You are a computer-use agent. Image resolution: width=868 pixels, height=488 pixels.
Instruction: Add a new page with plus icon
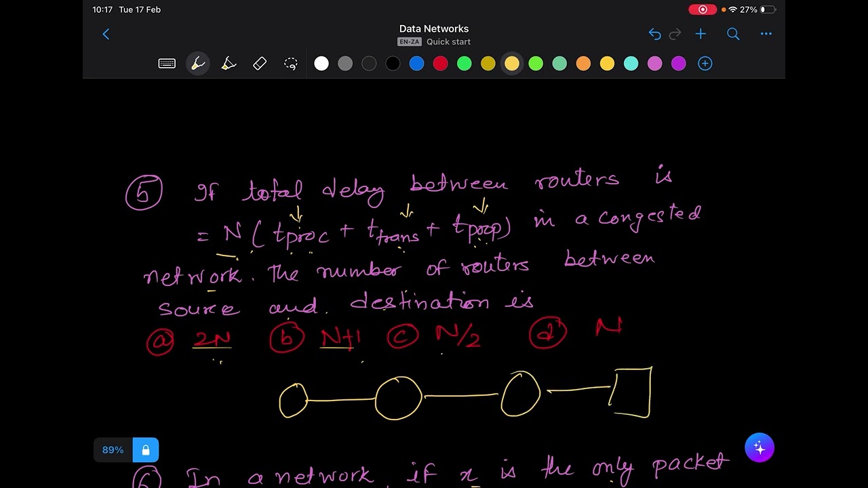tap(701, 34)
